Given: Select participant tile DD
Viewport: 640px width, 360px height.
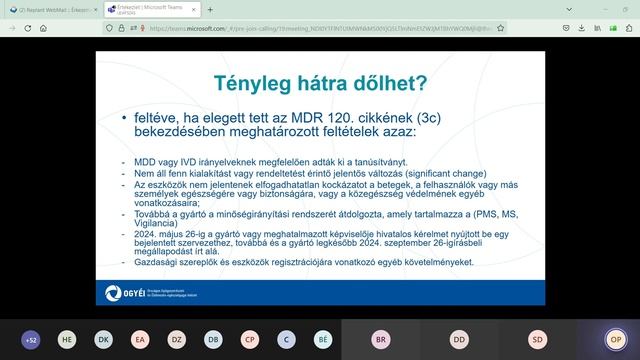Looking at the screenshot, I should [459, 340].
